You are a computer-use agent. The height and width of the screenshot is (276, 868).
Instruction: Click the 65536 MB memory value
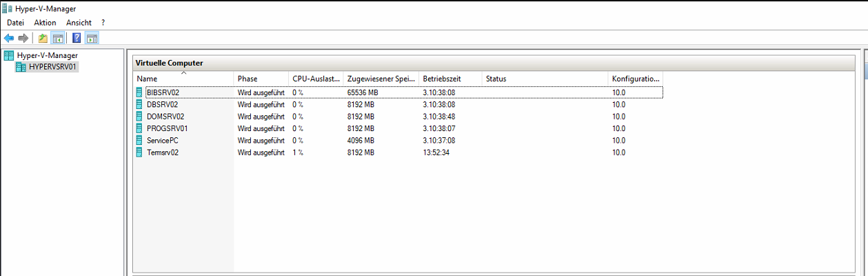363,92
